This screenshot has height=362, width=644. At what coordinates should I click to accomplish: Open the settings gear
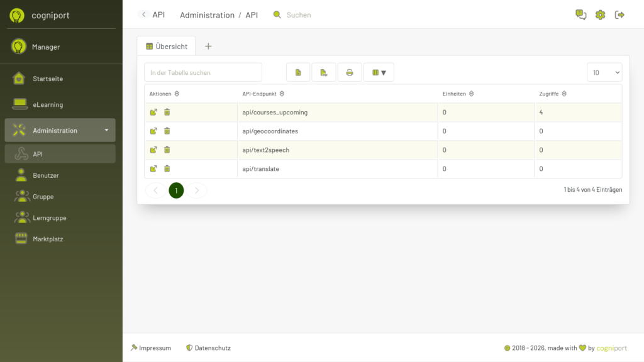click(x=600, y=14)
